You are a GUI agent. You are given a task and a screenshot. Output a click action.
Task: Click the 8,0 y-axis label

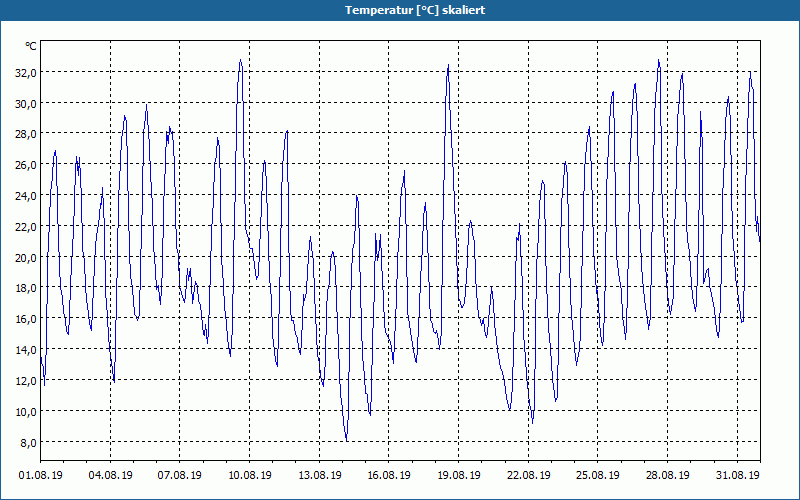(x=28, y=442)
